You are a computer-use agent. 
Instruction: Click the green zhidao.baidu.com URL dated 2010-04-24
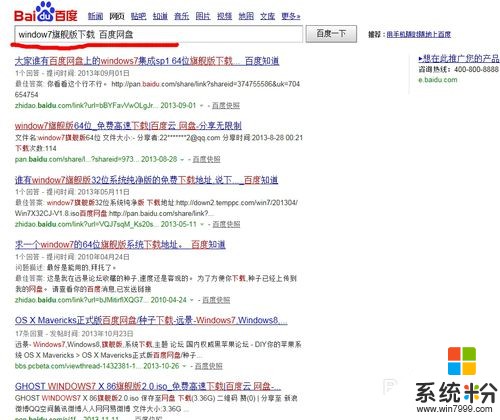[x=101, y=300]
